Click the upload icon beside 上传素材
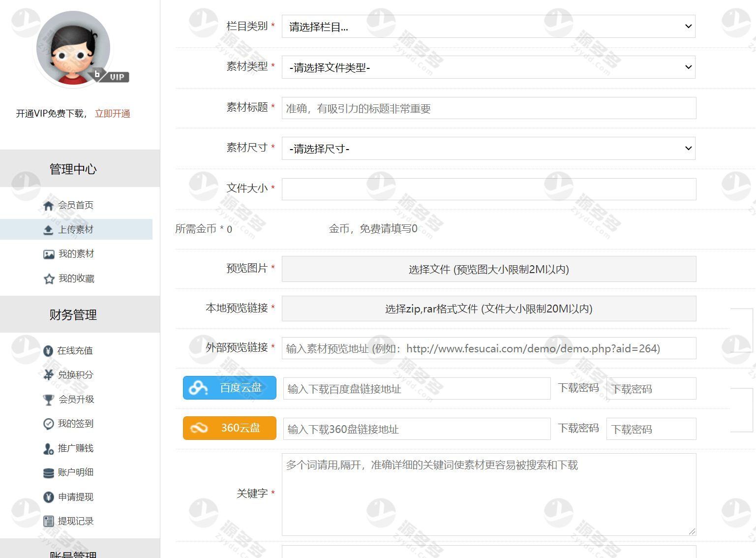 (x=48, y=230)
